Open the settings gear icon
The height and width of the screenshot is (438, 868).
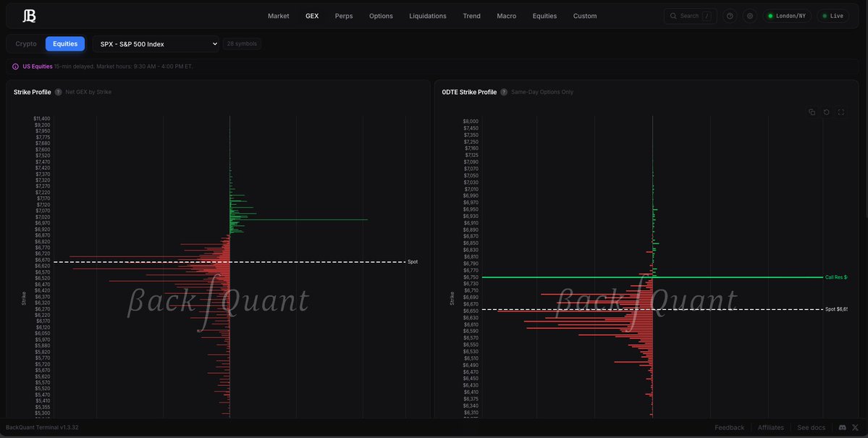(750, 16)
